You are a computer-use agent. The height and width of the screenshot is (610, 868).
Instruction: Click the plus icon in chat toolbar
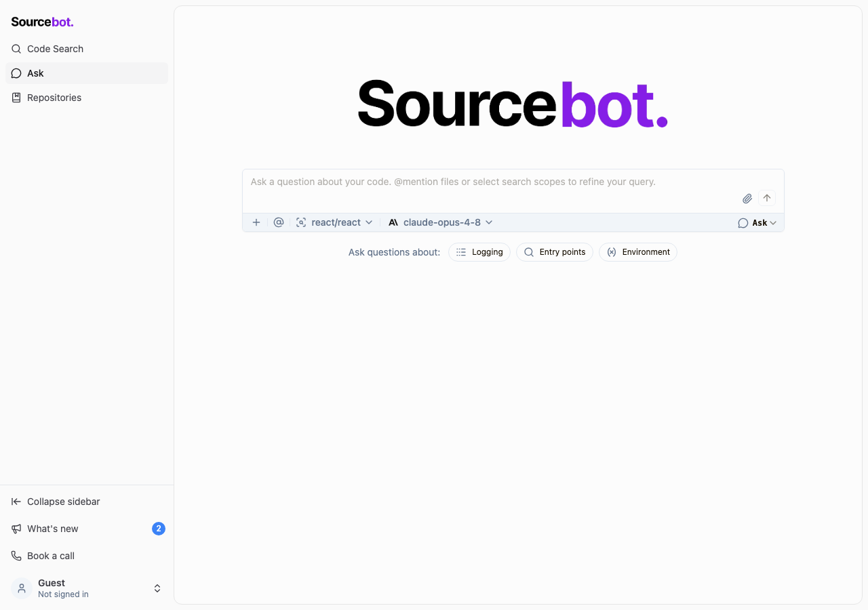[256, 222]
